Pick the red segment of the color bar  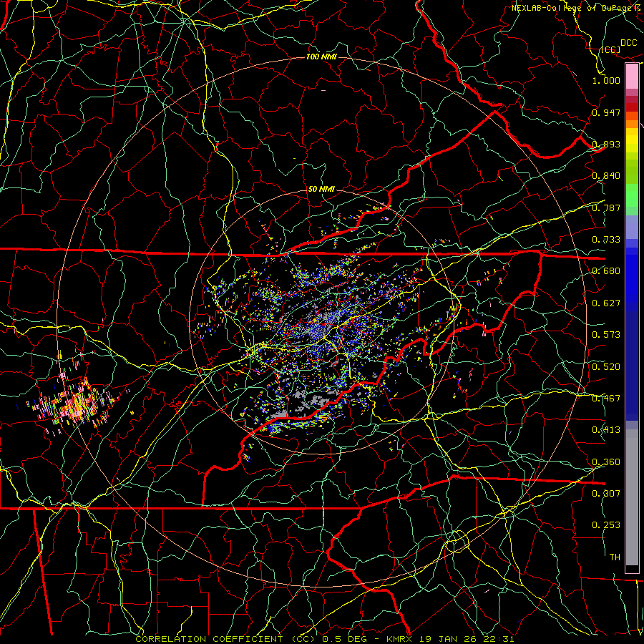632,107
